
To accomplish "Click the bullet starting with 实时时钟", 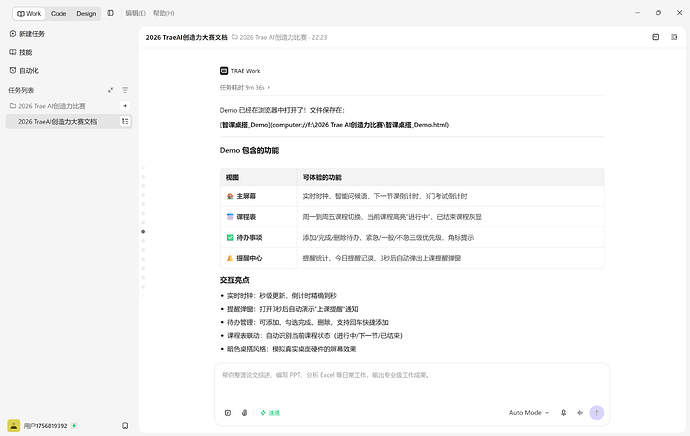I will coord(282,296).
